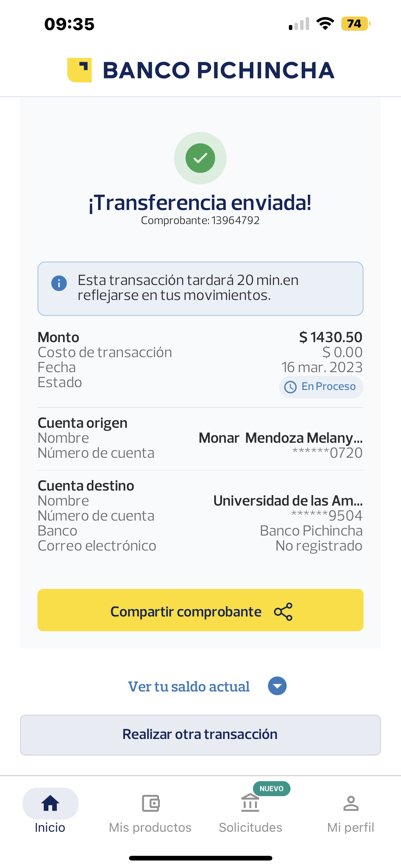401x868 pixels.
Task: Tap the battery indicator in status bar
Action: 355,23
